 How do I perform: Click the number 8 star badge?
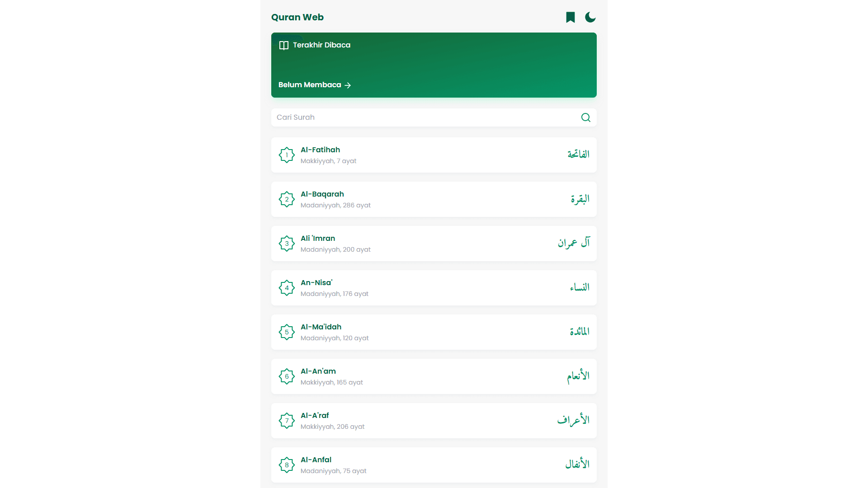click(287, 465)
